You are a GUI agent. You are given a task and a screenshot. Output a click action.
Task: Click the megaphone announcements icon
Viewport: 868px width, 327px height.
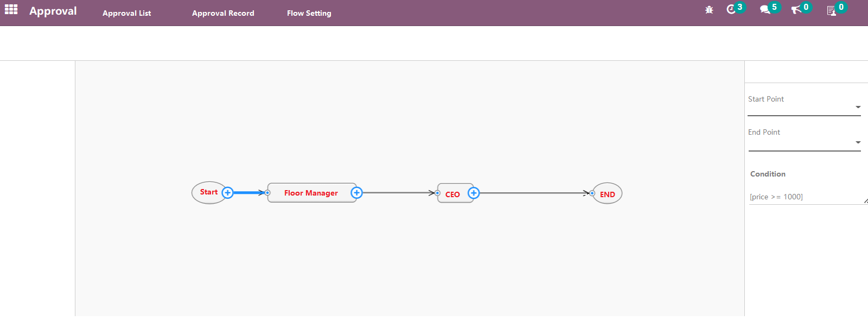[796, 10]
